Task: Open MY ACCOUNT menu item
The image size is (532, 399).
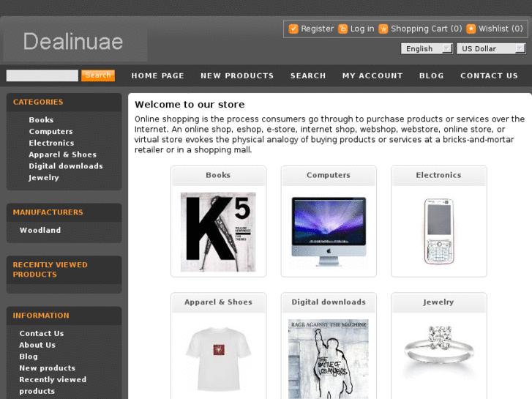Action: coord(372,75)
